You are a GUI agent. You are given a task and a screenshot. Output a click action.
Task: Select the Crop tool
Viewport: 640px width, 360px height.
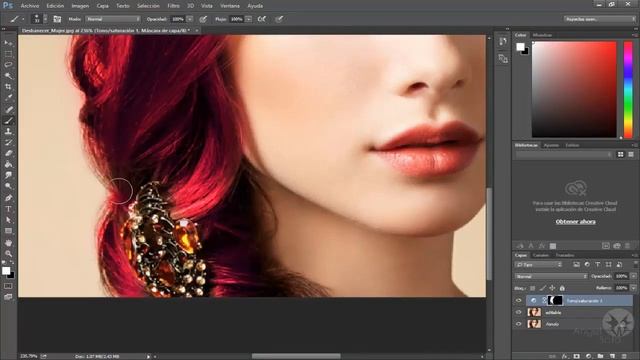pyautogui.click(x=8, y=87)
